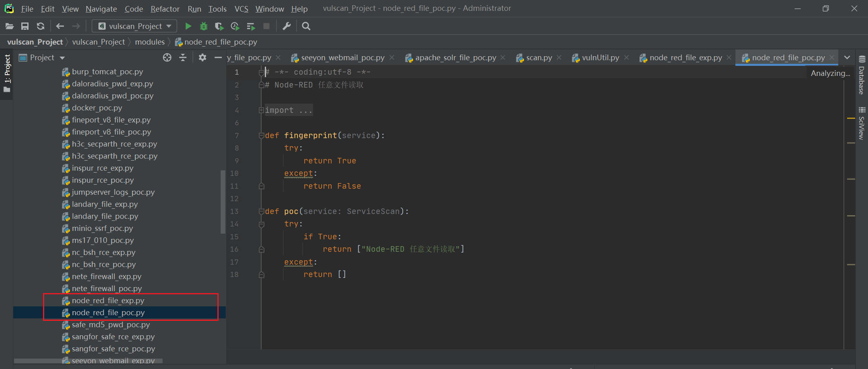This screenshot has width=868, height=369.
Task: Click node_red_file_poc.py breadcrumb
Action: 216,42
